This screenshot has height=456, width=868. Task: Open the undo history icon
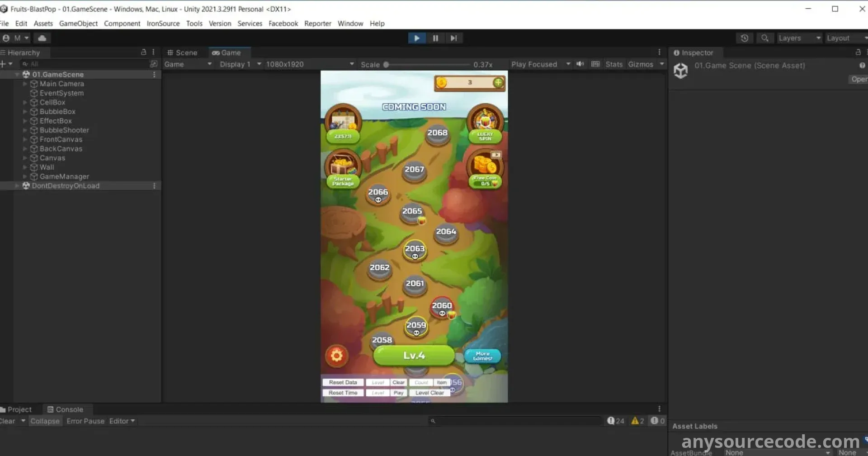(x=745, y=38)
